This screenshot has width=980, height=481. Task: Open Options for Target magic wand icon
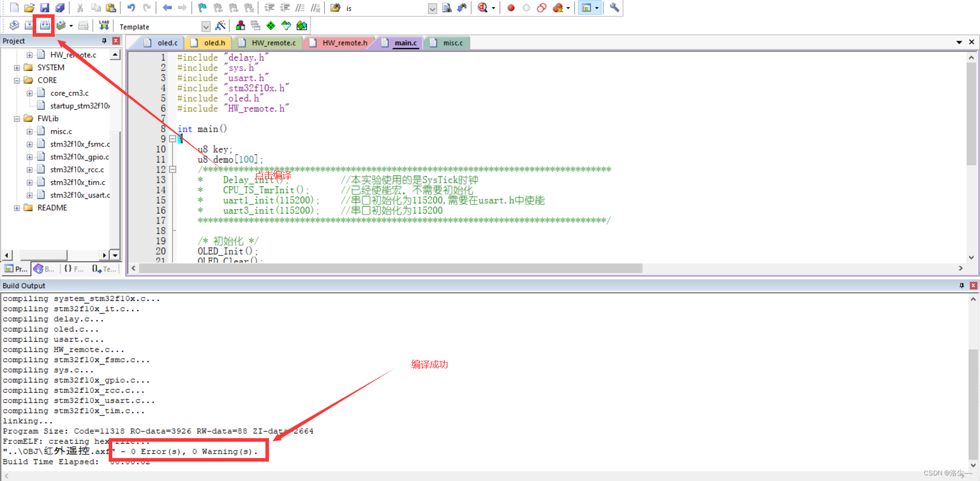(220, 26)
